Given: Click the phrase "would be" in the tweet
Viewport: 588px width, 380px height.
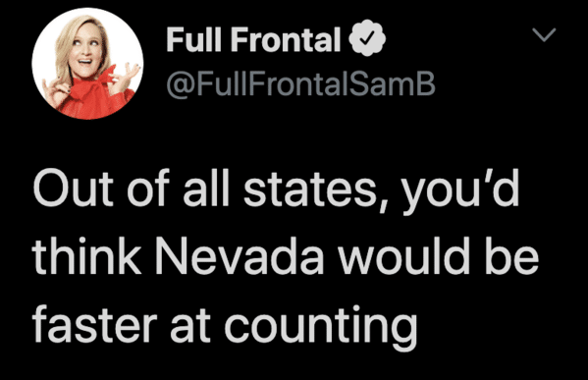Looking at the screenshot, I should coord(439,255).
